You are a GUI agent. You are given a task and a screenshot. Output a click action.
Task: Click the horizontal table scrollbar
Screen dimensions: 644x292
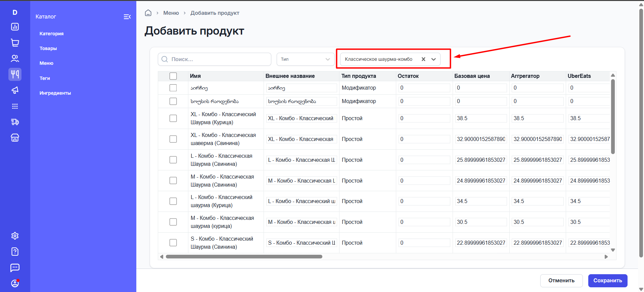(x=244, y=257)
